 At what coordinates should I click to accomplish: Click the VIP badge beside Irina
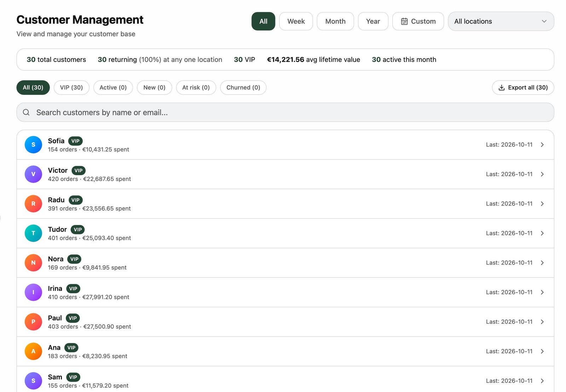click(73, 289)
